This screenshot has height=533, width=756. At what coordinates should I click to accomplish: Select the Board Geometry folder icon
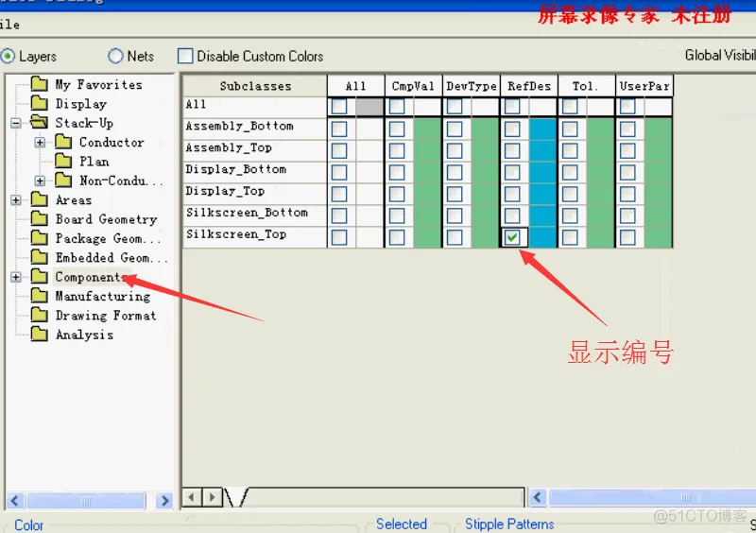(x=39, y=219)
